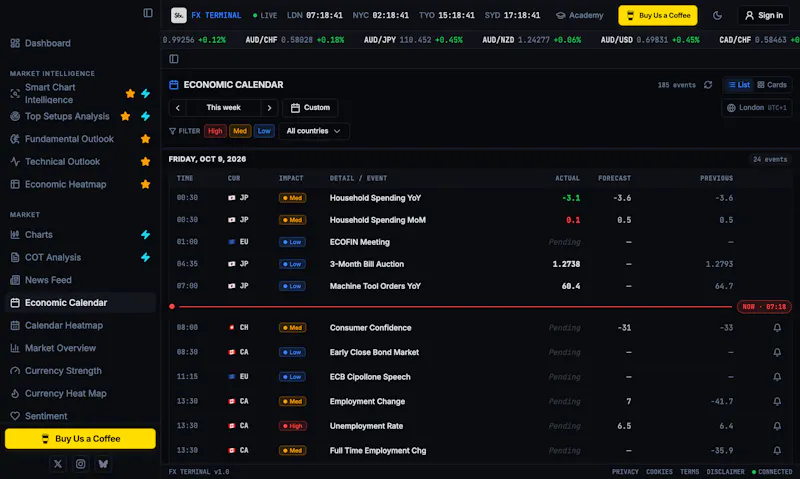
Task: Expand the All countries dropdown
Action: click(314, 131)
